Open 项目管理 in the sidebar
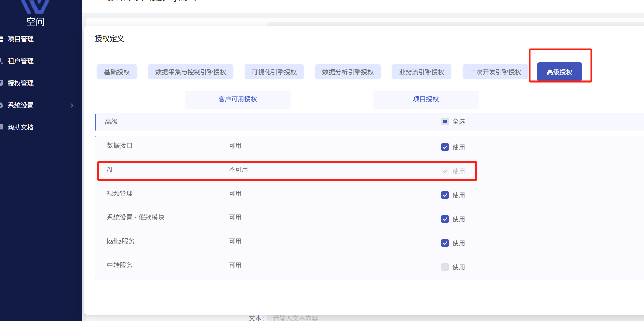Image resolution: width=644 pixels, height=321 pixels. point(21,39)
